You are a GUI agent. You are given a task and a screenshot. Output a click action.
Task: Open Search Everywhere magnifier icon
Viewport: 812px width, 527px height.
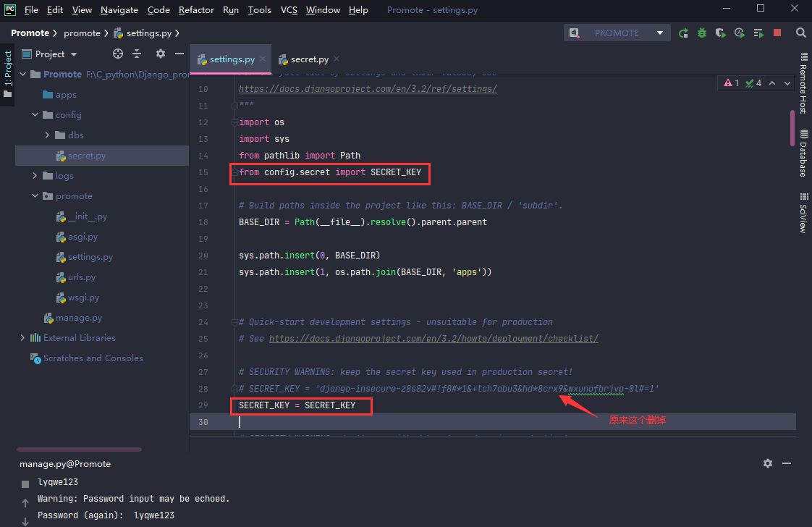(800, 33)
